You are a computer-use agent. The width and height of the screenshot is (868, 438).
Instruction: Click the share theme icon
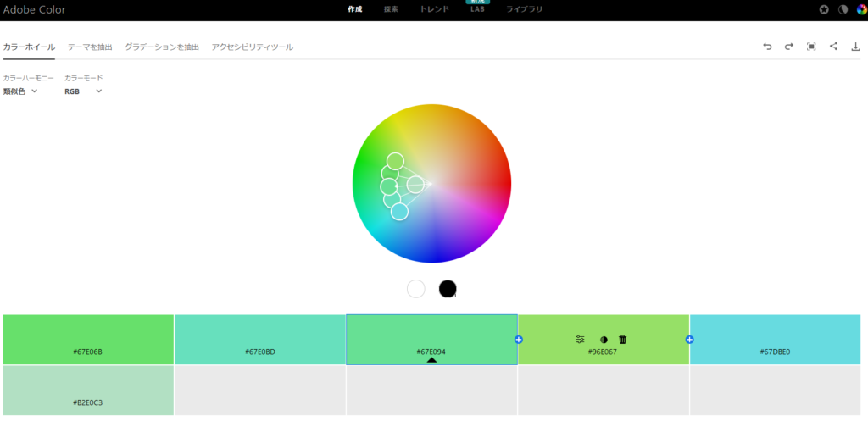[x=834, y=47]
